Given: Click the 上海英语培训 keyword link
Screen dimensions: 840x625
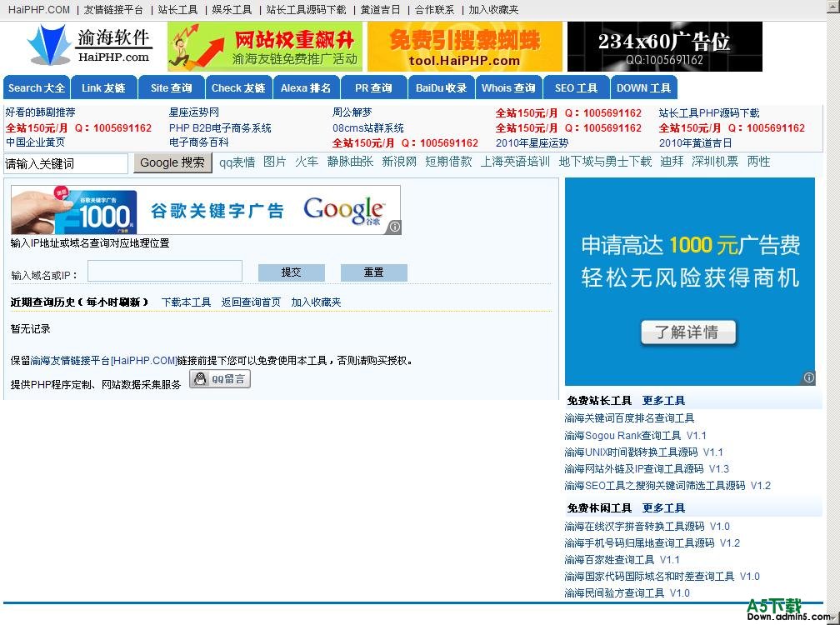Looking at the screenshot, I should (x=515, y=161).
